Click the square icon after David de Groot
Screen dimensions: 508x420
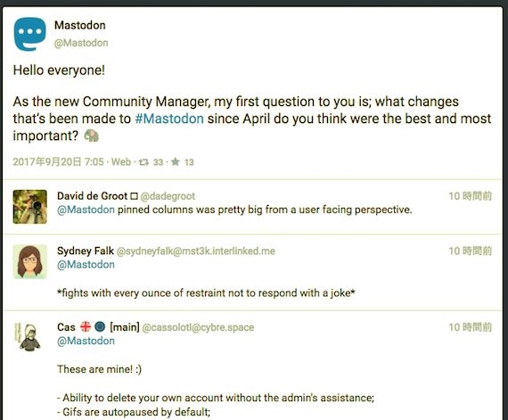(x=134, y=196)
